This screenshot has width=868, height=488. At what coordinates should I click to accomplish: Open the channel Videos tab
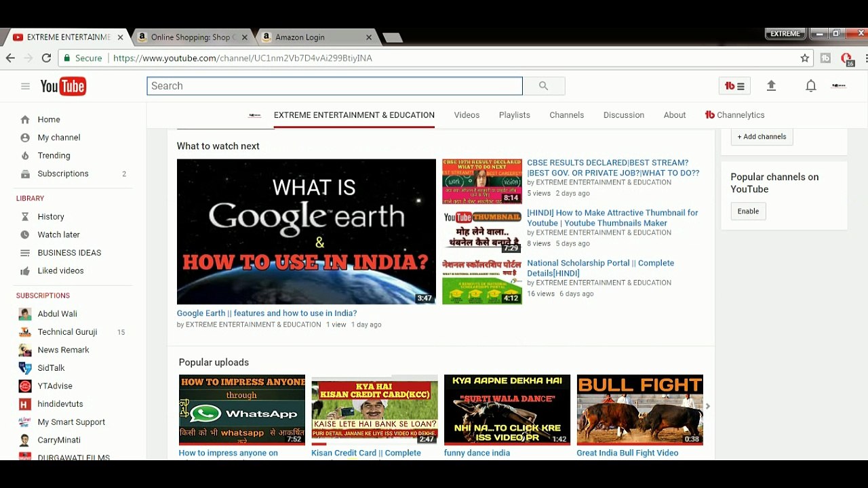467,115
